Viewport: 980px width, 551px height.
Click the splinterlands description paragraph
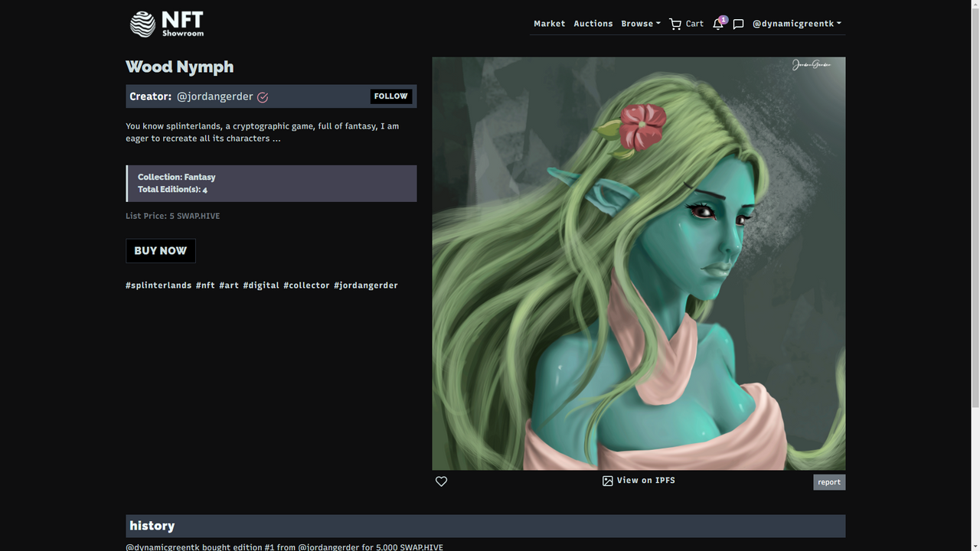coord(263,132)
